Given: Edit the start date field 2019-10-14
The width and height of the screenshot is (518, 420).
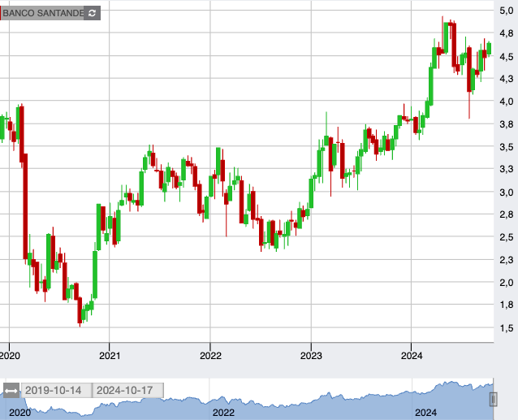Looking at the screenshot, I should [57, 391].
